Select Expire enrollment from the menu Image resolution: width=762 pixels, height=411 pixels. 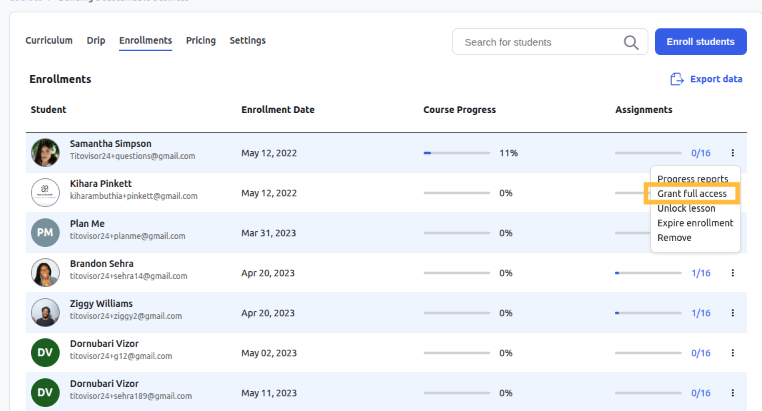point(695,223)
